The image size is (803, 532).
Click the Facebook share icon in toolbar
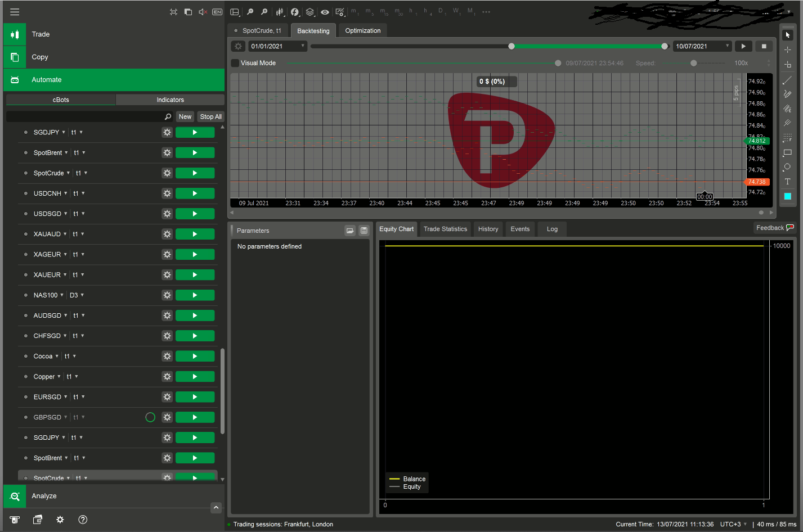coord(295,12)
